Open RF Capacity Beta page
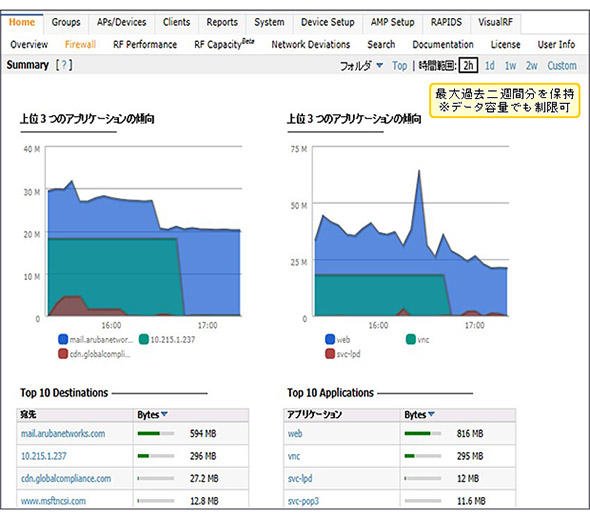Image resolution: width=590 pixels, height=519 pixels. 224,44
